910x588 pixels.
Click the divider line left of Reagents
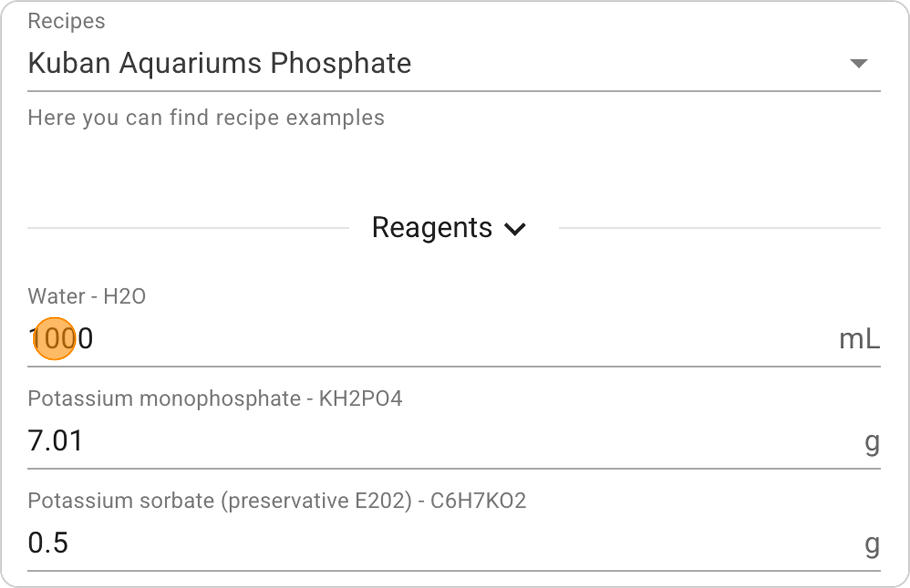coord(187,228)
